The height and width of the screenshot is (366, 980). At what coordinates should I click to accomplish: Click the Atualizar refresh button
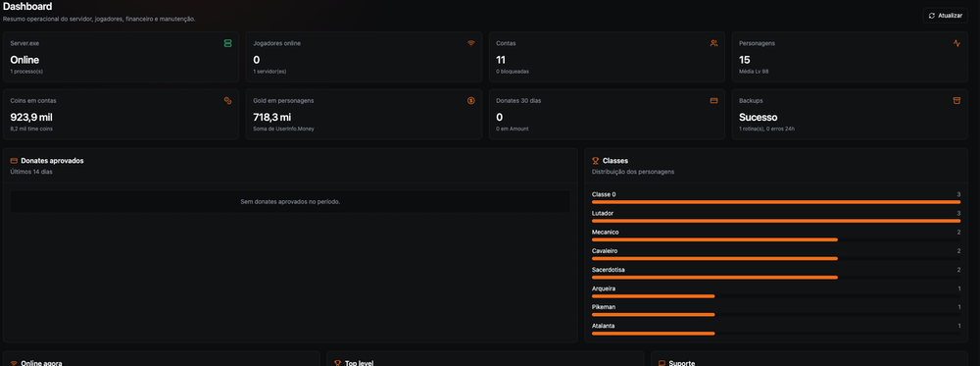[945, 16]
